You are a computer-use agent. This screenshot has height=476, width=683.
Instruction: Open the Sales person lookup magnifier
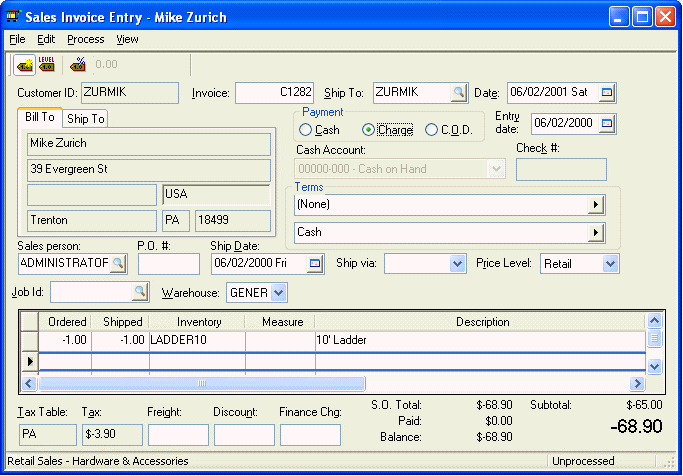coord(118,263)
